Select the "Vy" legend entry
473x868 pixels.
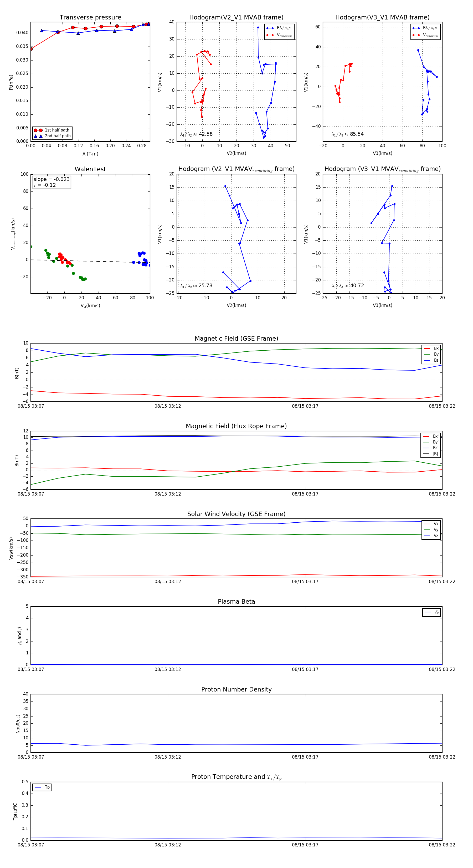pyautogui.click(x=431, y=530)
